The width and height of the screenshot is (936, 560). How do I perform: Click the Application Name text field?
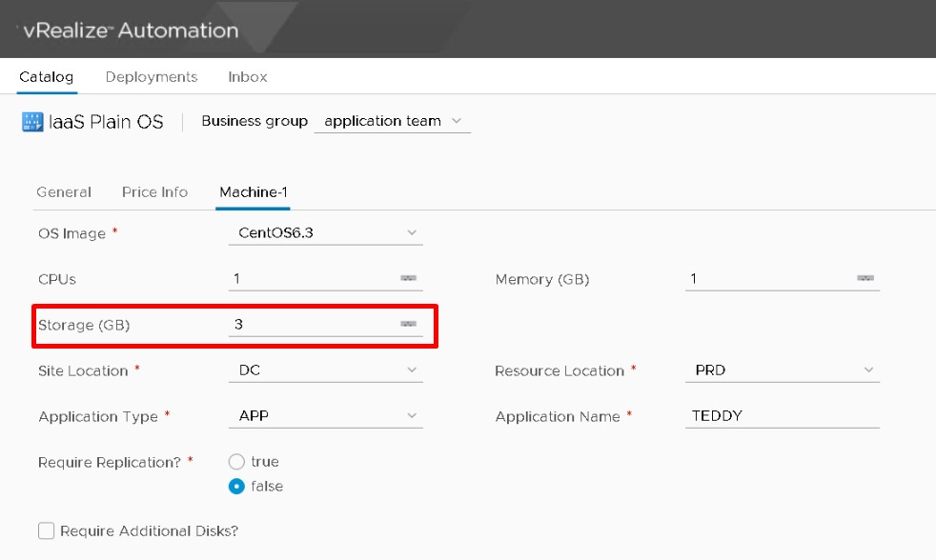782,416
